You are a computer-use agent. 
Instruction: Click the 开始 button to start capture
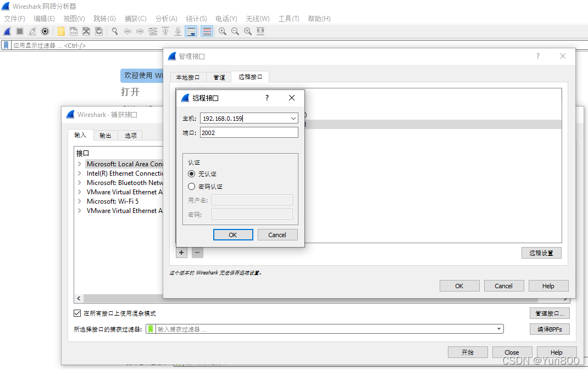[x=468, y=352]
